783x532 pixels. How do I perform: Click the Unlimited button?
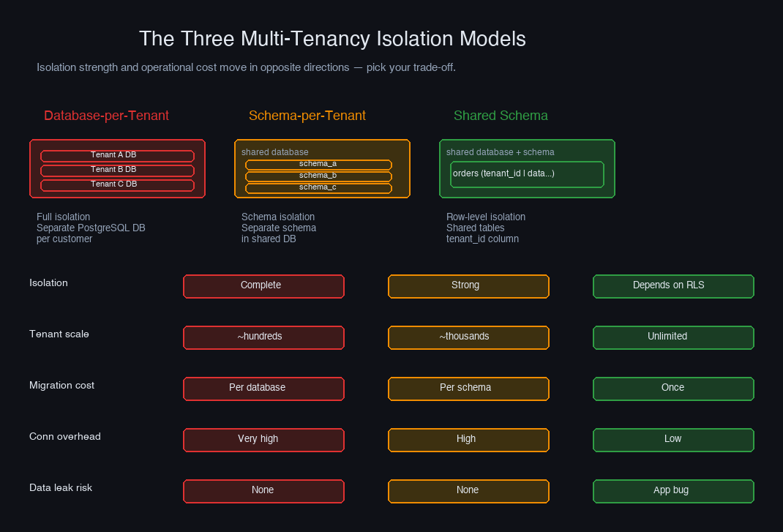pyautogui.click(x=673, y=337)
